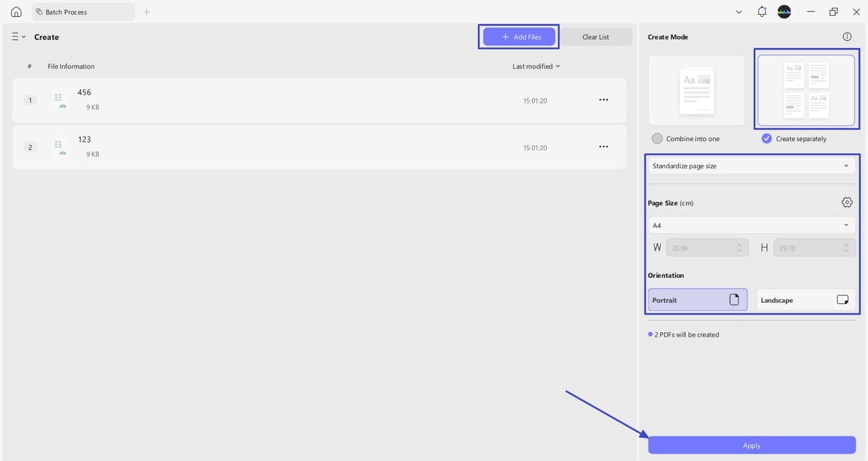Image resolution: width=868 pixels, height=461 pixels.
Task: Open the Last modified sort dropdown
Action: coord(535,66)
